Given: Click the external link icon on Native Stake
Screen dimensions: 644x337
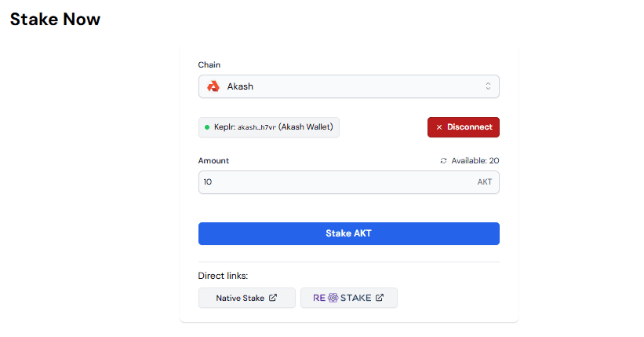Looking at the screenshot, I should tap(273, 299).
